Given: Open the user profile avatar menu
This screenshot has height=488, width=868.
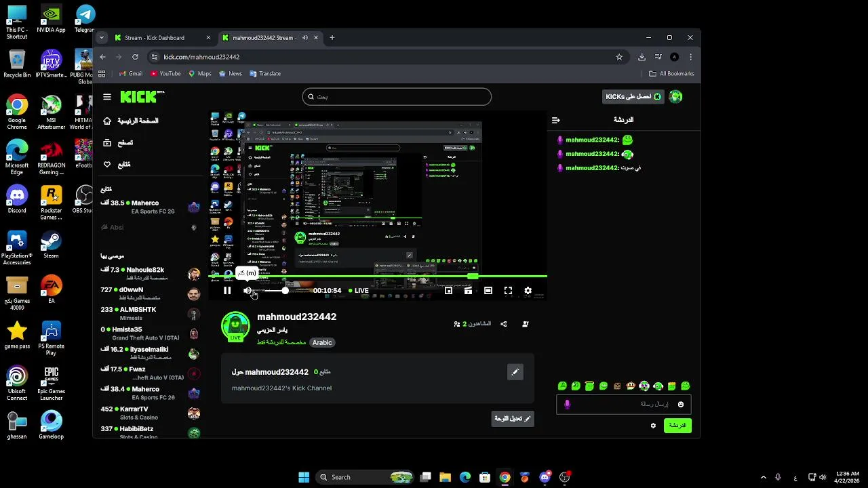Looking at the screenshot, I should click(675, 97).
